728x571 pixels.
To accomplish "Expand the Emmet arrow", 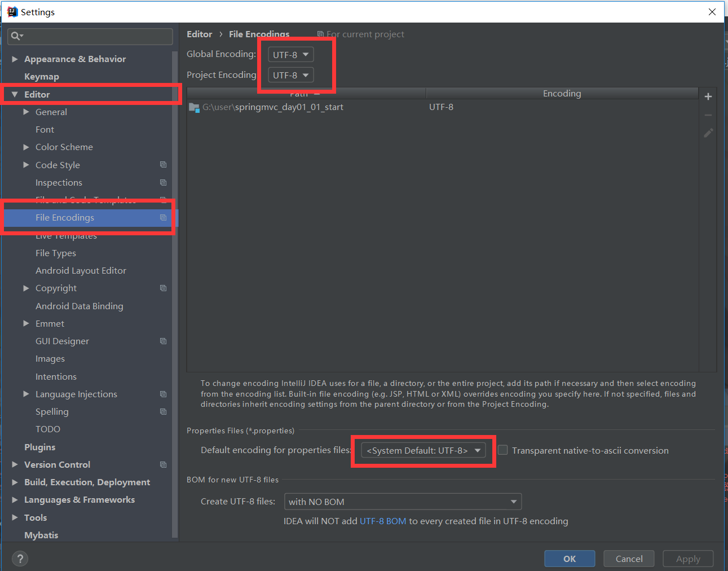I will click(x=26, y=323).
